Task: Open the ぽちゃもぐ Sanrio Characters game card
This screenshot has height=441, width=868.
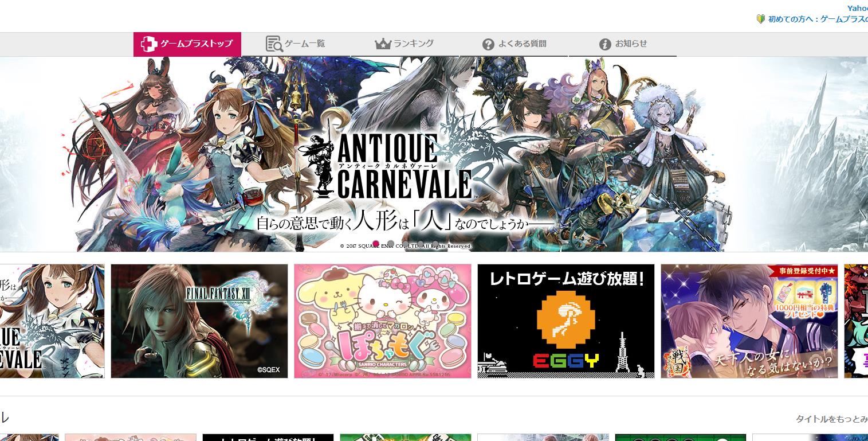Action: click(383, 321)
